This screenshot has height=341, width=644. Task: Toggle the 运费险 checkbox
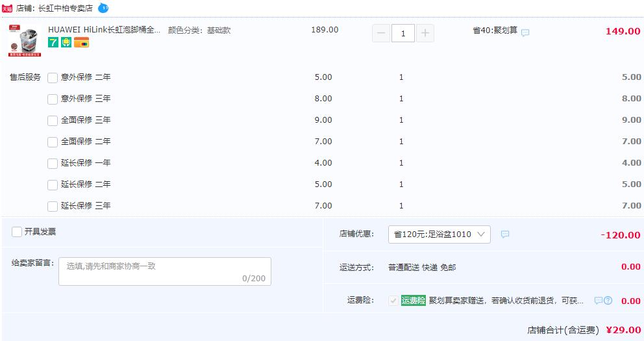pyautogui.click(x=393, y=300)
